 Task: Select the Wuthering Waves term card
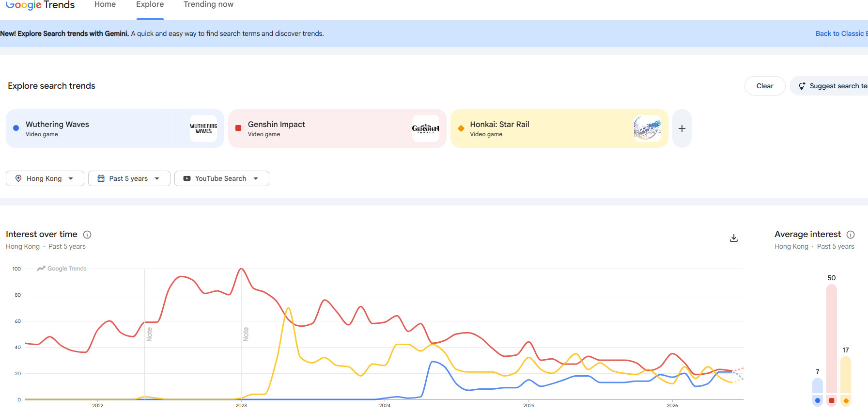(115, 128)
